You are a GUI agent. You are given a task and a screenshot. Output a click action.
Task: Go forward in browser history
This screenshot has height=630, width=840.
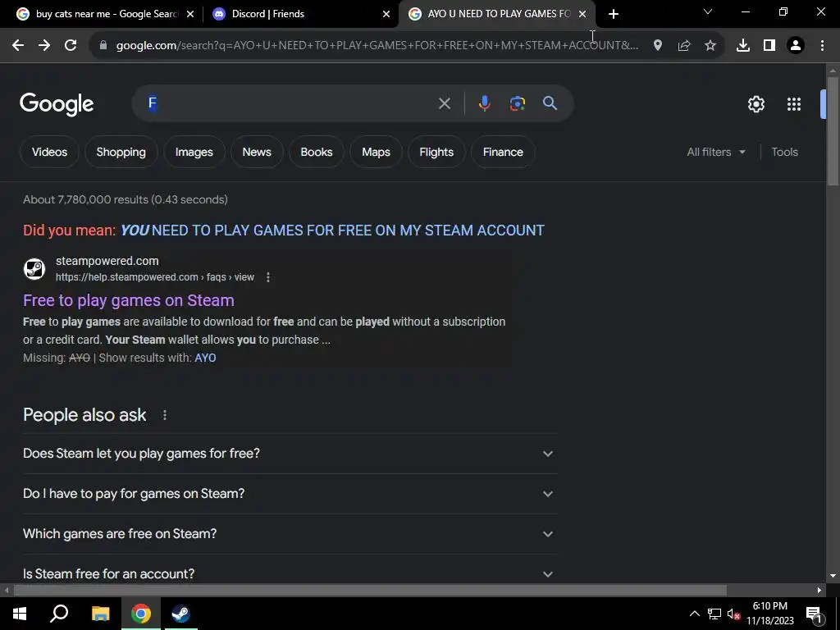pyautogui.click(x=44, y=46)
